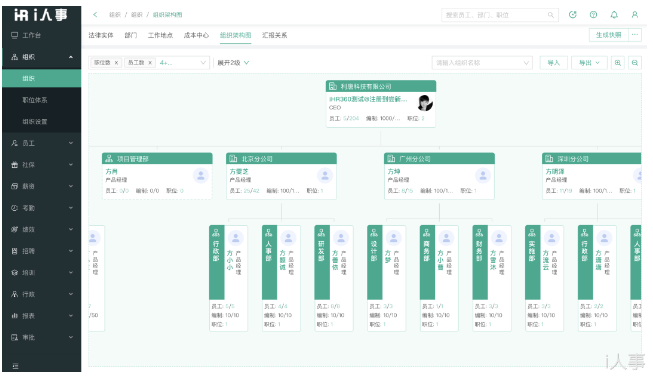Viewport: 653px width, 378px height.
Task: Select the 组织架构图 tab
Action: coord(235,35)
